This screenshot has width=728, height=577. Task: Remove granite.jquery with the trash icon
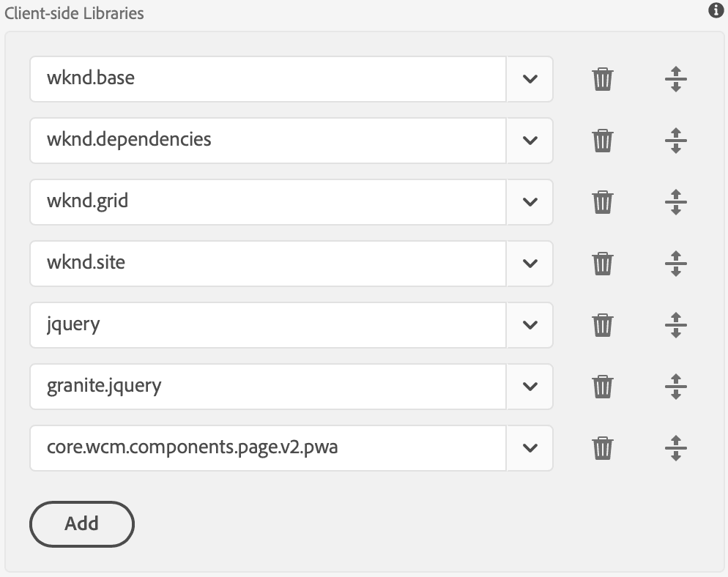point(602,387)
